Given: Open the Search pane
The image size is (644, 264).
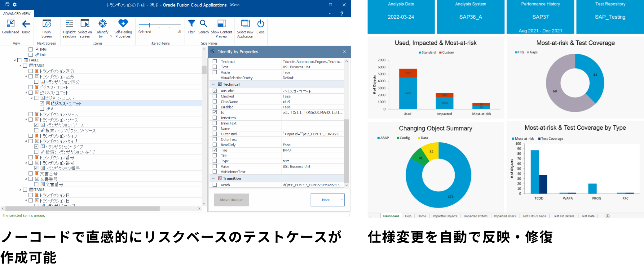Looking at the screenshot, I should point(203,27).
